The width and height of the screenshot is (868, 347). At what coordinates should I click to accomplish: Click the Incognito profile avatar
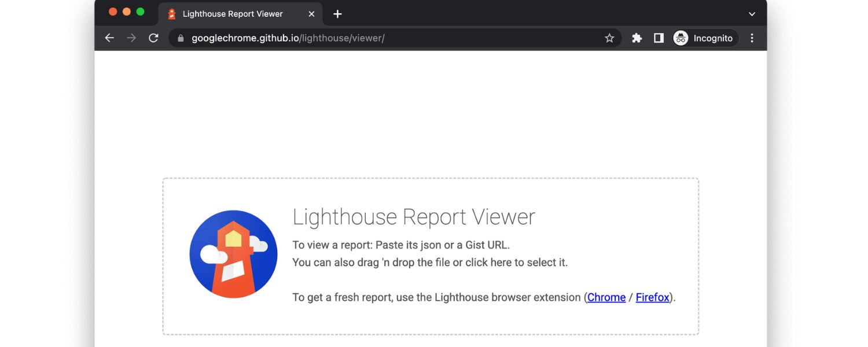tap(681, 38)
